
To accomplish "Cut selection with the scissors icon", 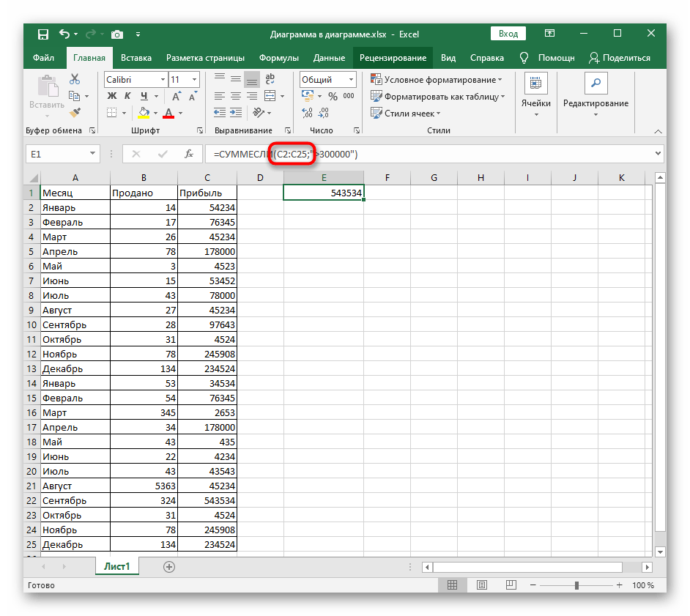I will (75, 79).
